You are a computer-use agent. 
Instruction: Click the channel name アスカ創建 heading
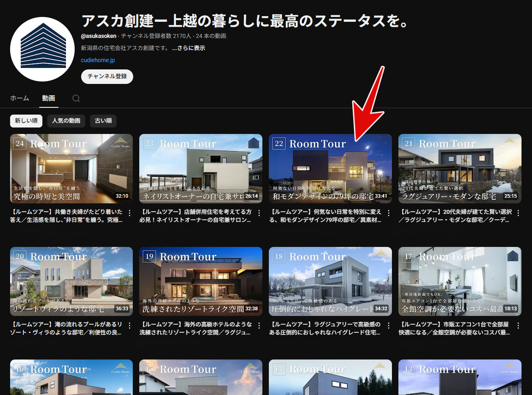(245, 21)
